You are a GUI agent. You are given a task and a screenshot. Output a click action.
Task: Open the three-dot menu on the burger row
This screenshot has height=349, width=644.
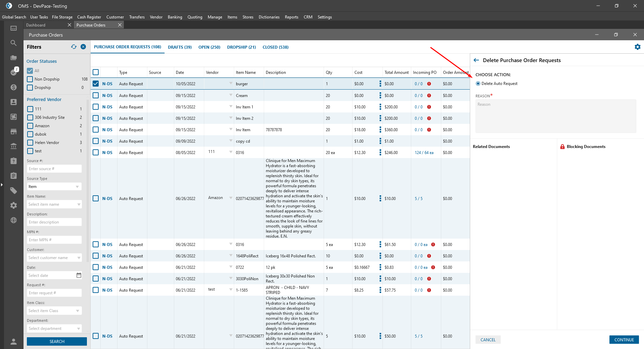point(380,84)
